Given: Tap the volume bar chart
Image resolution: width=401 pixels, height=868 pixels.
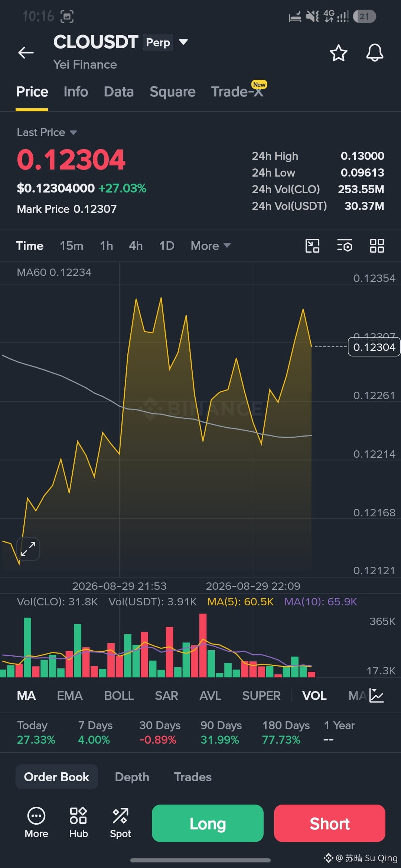Looking at the screenshot, I should [x=158, y=645].
